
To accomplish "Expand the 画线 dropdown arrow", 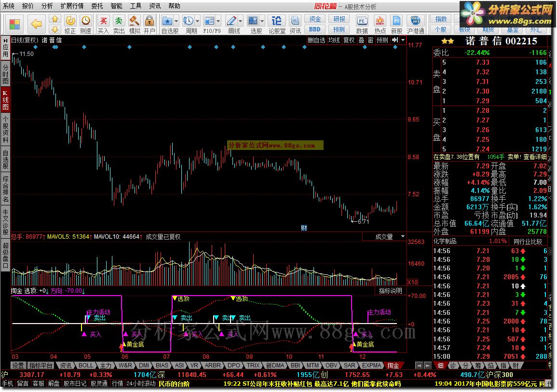I will click(241, 21).
